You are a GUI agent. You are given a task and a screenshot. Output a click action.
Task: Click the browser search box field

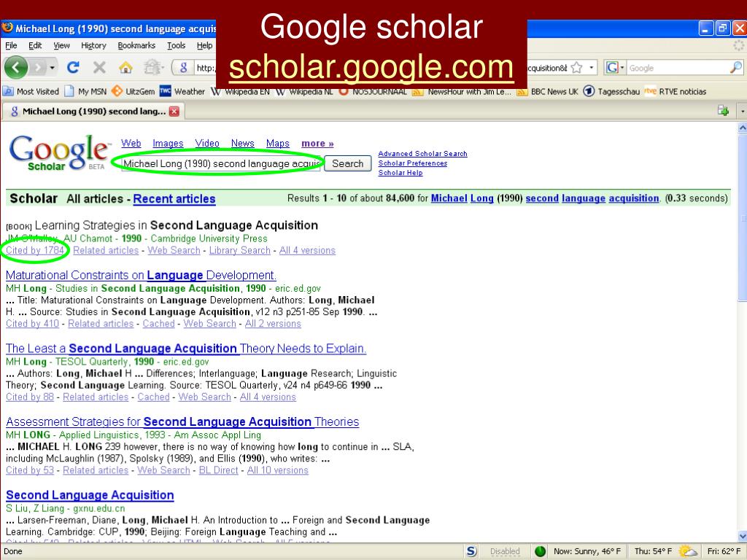676,68
